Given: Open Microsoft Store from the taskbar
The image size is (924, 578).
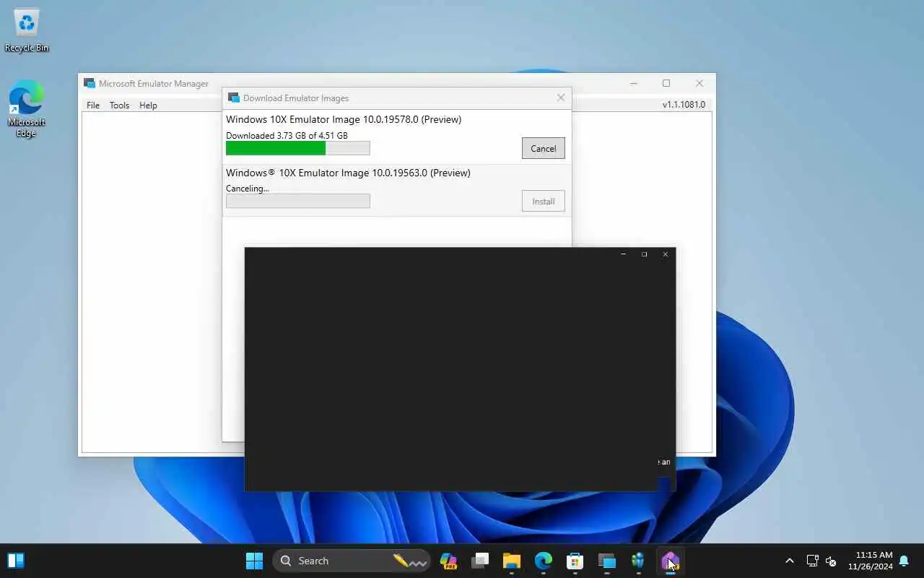Looking at the screenshot, I should point(575,561).
